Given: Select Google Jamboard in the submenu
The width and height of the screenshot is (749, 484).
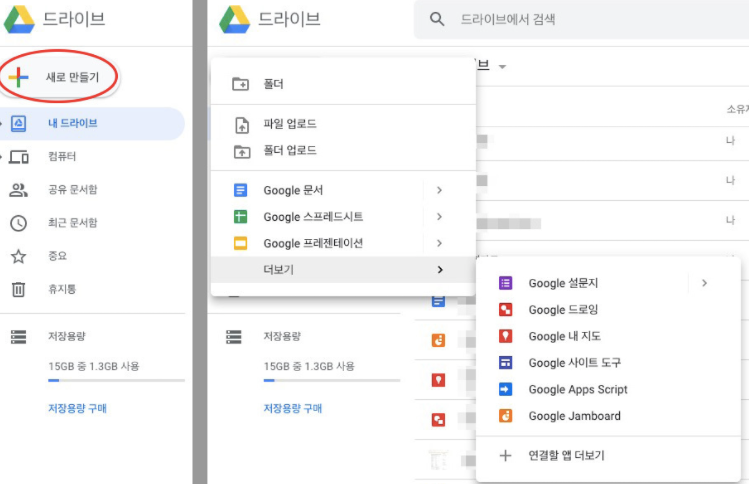Looking at the screenshot, I should tap(609, 416).
